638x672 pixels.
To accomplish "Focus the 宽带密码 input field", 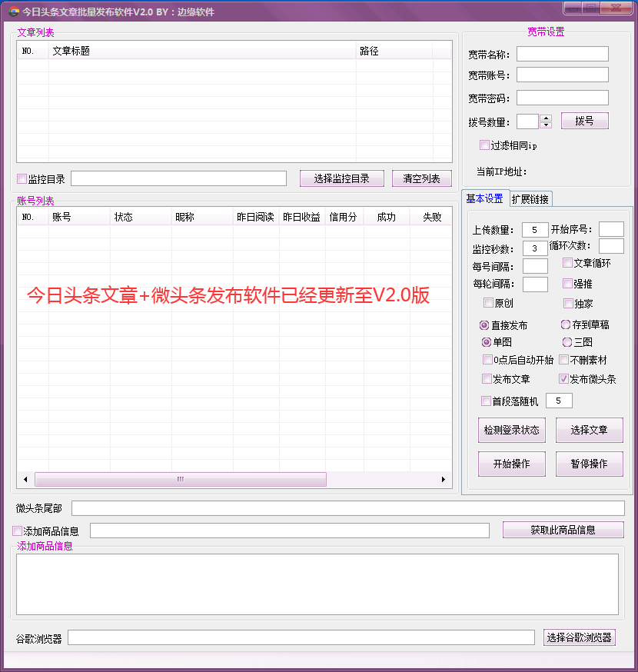I will tap(563, 98).
